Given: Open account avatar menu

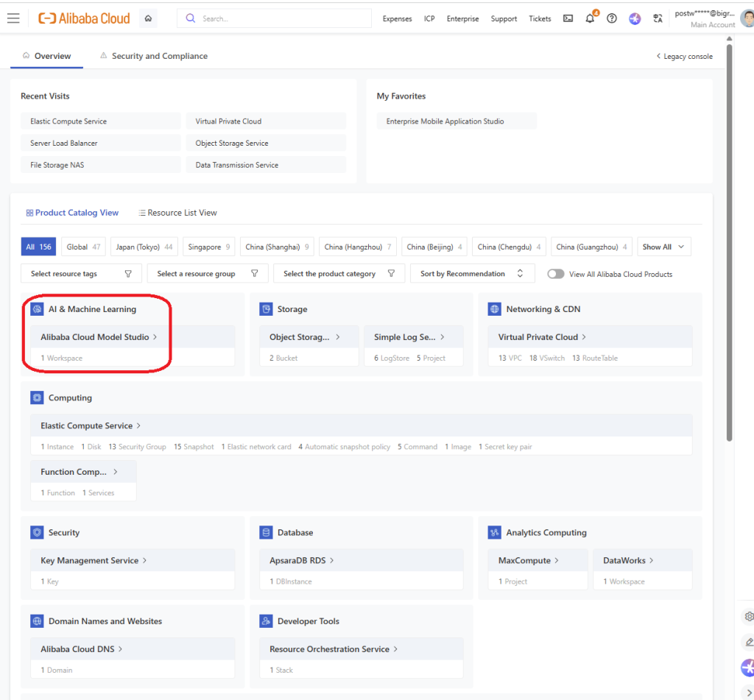Looking at the screenshot, I should tap(747, 18).
